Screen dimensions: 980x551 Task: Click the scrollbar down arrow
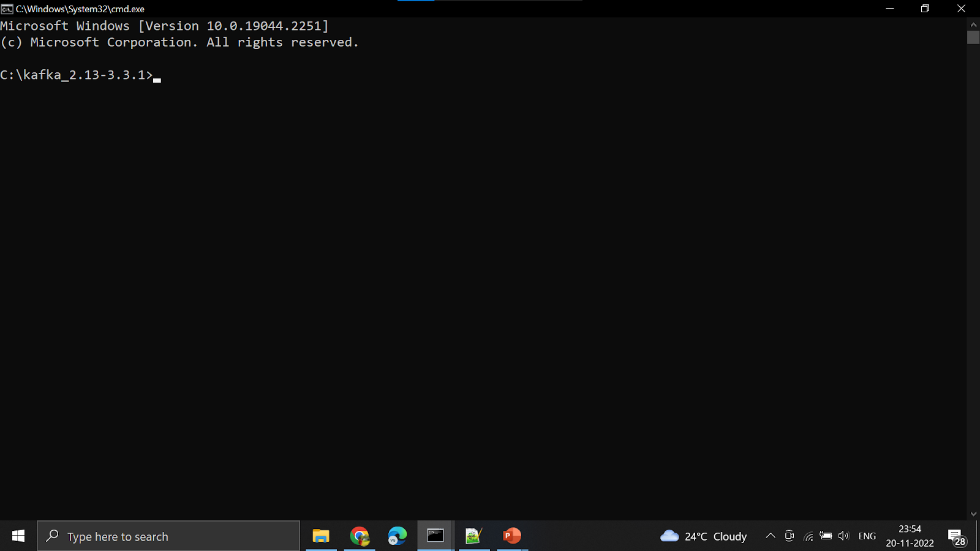click(973, 514)
